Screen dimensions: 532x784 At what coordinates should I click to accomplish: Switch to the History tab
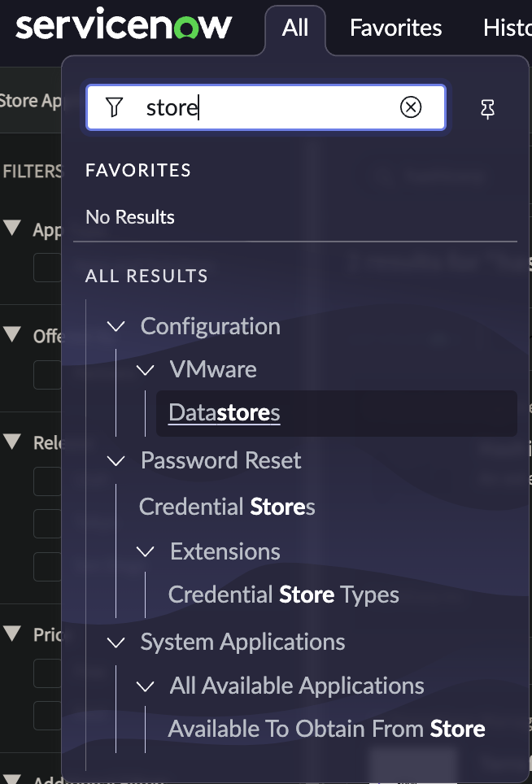point(507,28)
